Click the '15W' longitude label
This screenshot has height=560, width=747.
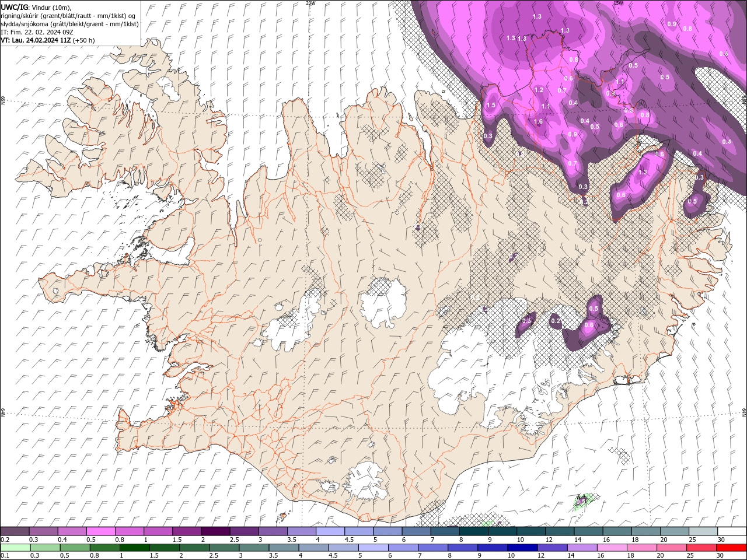(x=618, y=3)
